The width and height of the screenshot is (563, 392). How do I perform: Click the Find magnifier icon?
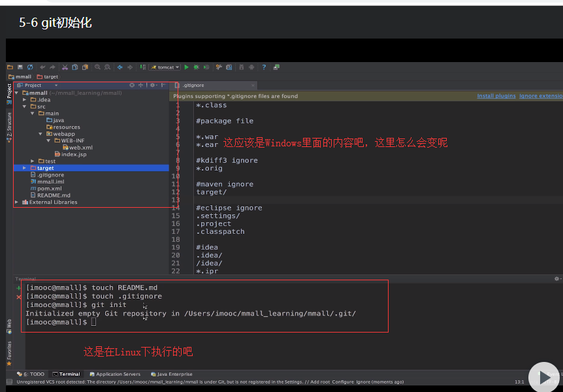coord(97,67)
